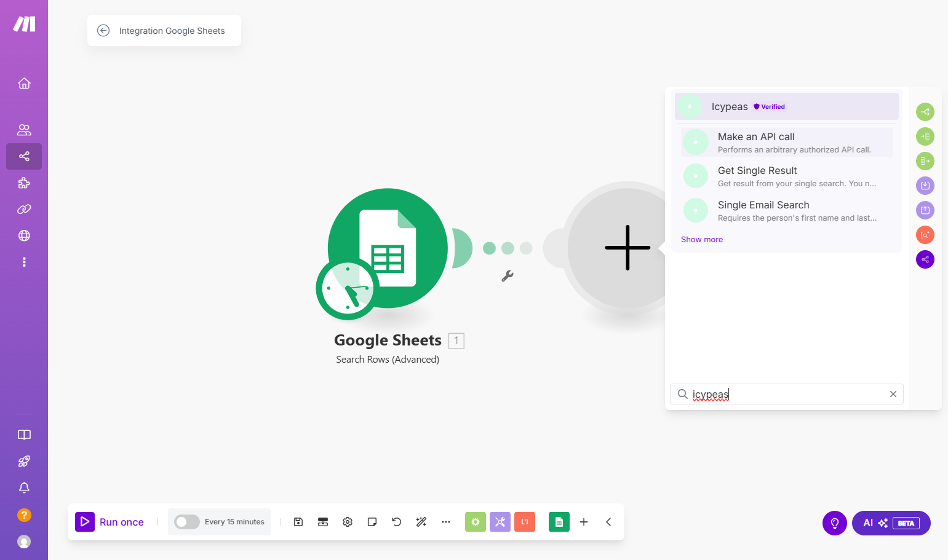
Task: Click the module search field
Action: [786, 394]
